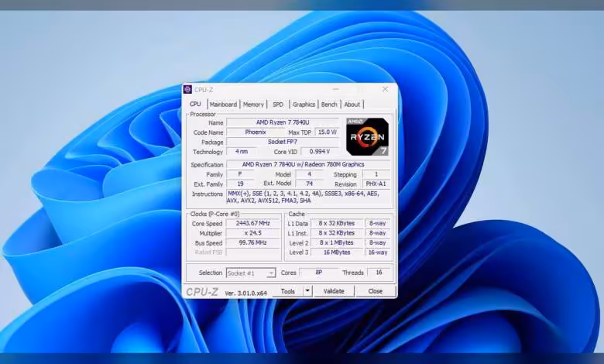This screenshot has width=604, height=364.
Task: Click the version text Ver. 3.01.0.x64
Action: pos(245,293)
